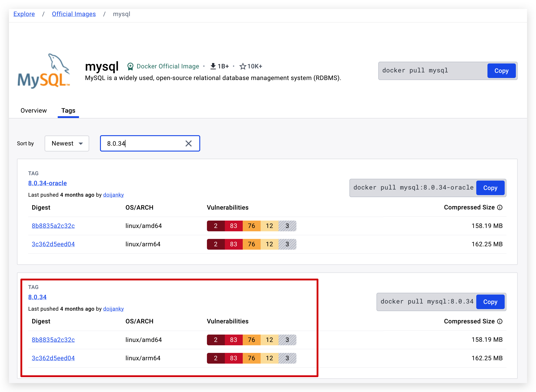The image size is (536, 392).
Task: Open doijanky profile under 8.0.34-oracle tag
Action: tap(113, 195)
